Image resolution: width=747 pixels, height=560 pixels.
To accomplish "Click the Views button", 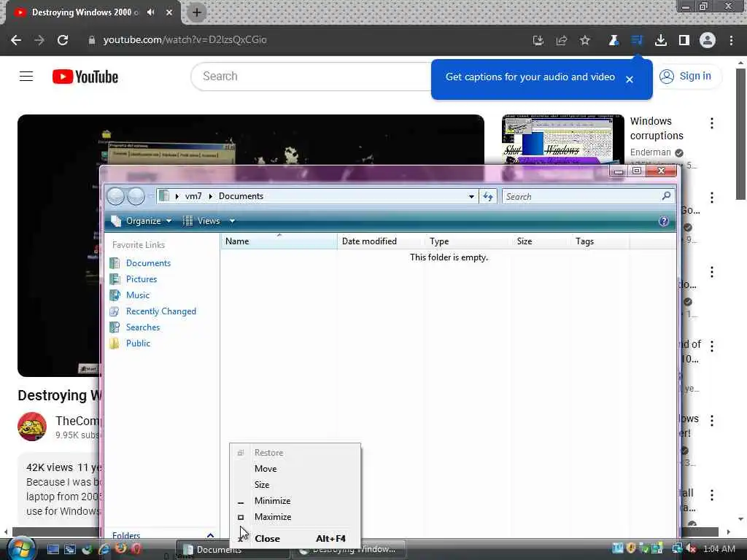I will [201, 221].
